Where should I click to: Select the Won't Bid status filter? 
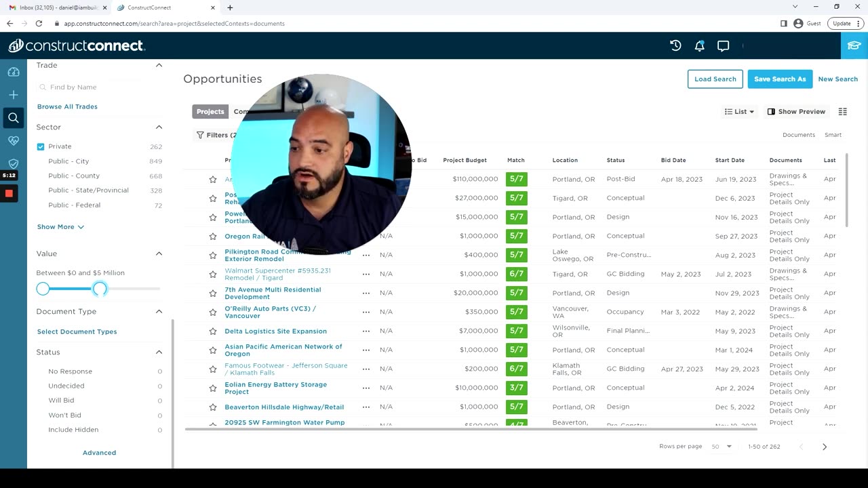point(64,415)
